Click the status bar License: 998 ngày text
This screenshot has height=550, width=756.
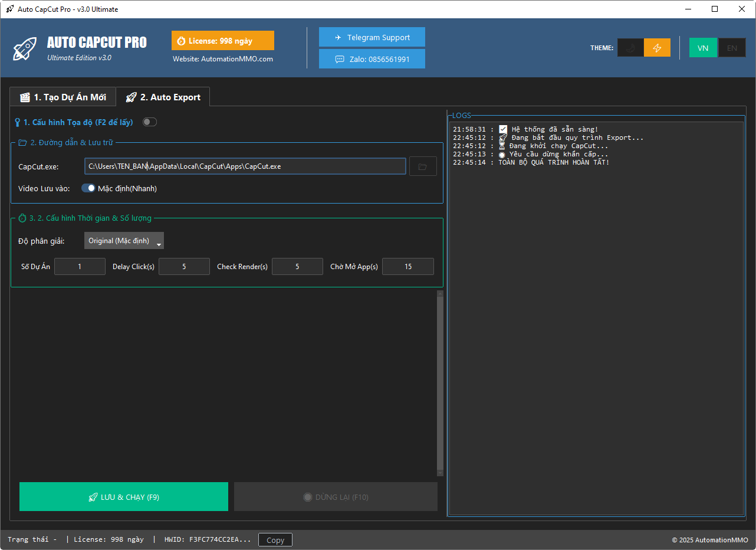click(x=109, y=539)
